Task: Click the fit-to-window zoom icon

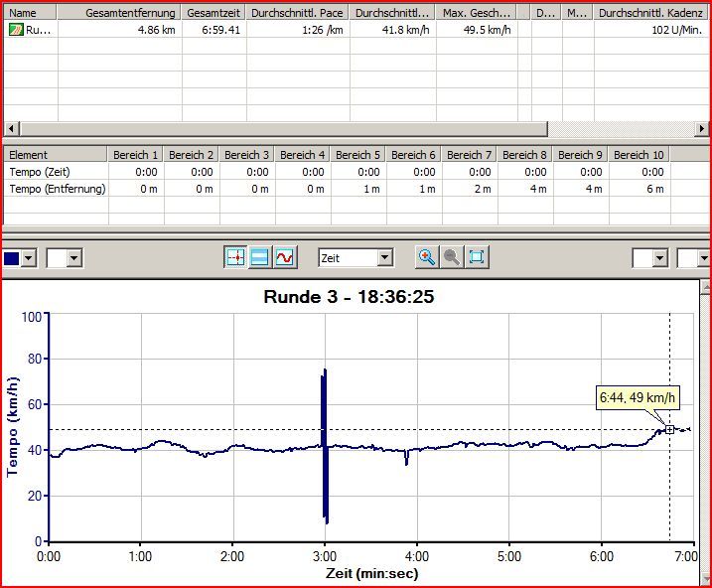Action: [477, 257]
